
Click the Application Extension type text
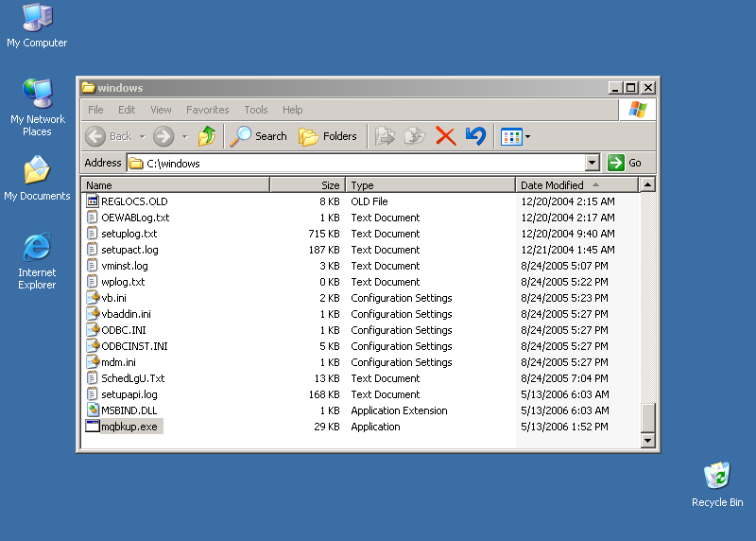[x=399, y=410]
